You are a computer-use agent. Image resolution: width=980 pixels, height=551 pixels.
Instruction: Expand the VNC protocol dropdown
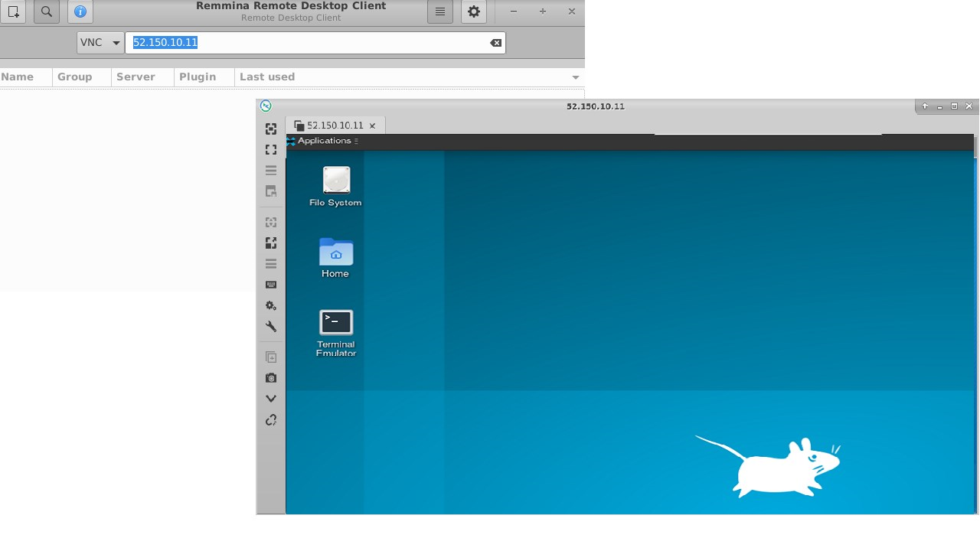(x=100, y=43)
